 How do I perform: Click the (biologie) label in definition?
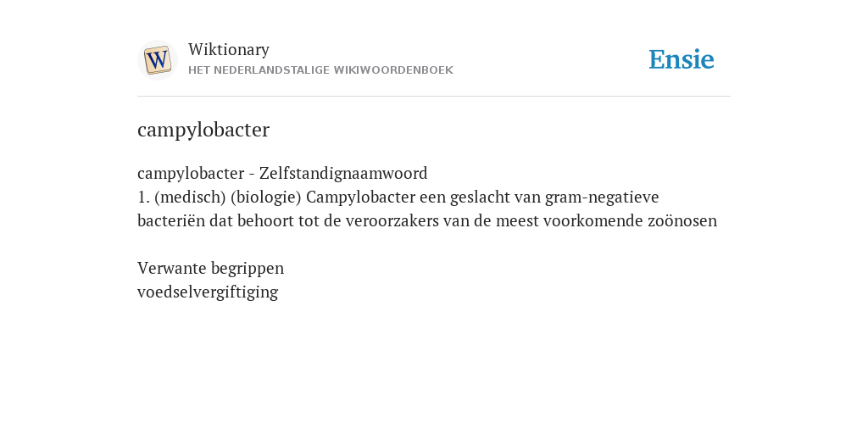(x=265, y=197)
